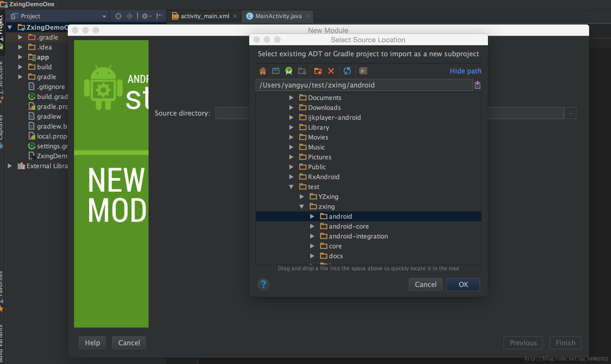Click the red Delete icon
The height and width of the screenshot is (364, 611).
point(331,71)
